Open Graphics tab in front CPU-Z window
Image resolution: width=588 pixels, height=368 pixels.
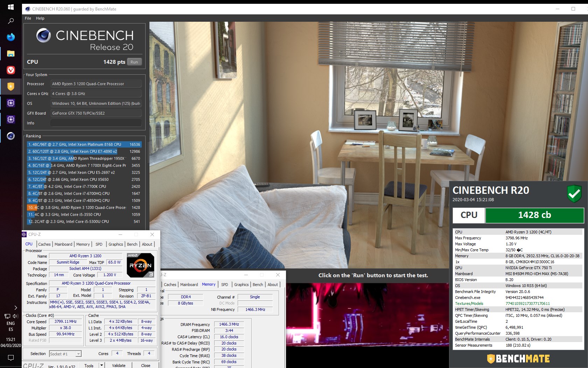point(116,244)
